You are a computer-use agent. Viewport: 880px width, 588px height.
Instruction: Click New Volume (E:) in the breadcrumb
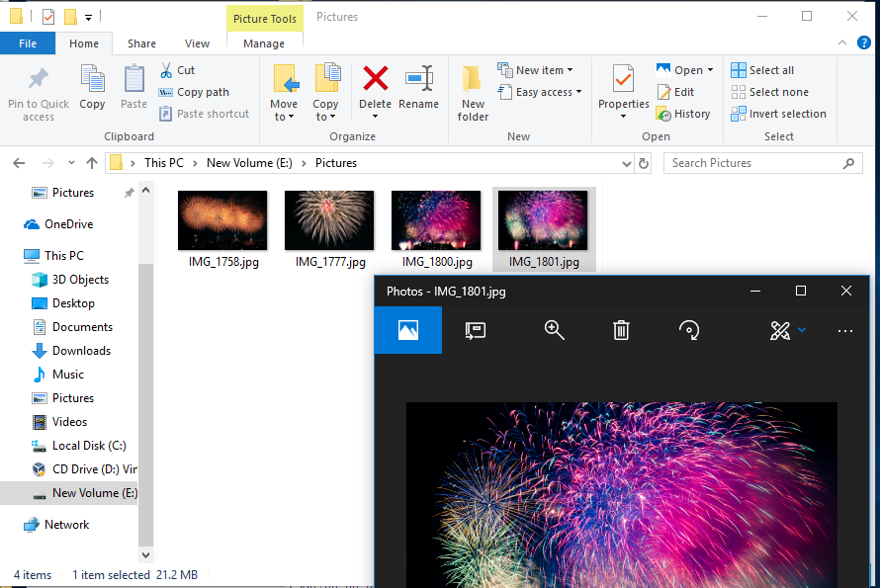249,163
